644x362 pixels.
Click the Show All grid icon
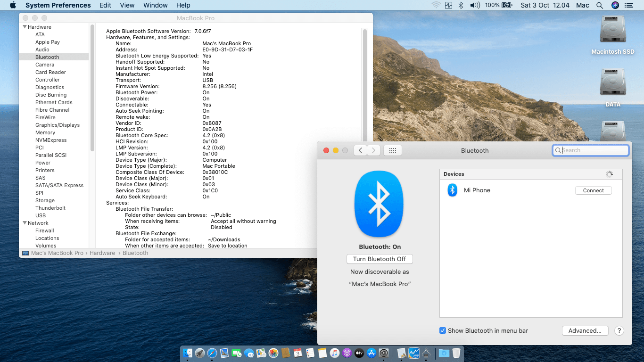(393, 150)
